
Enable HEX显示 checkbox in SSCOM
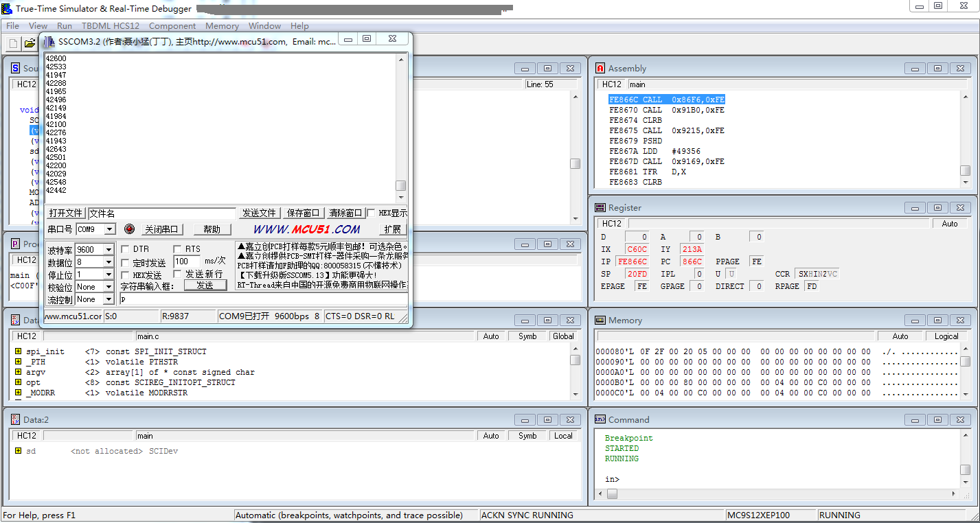(x=372, y=213)
